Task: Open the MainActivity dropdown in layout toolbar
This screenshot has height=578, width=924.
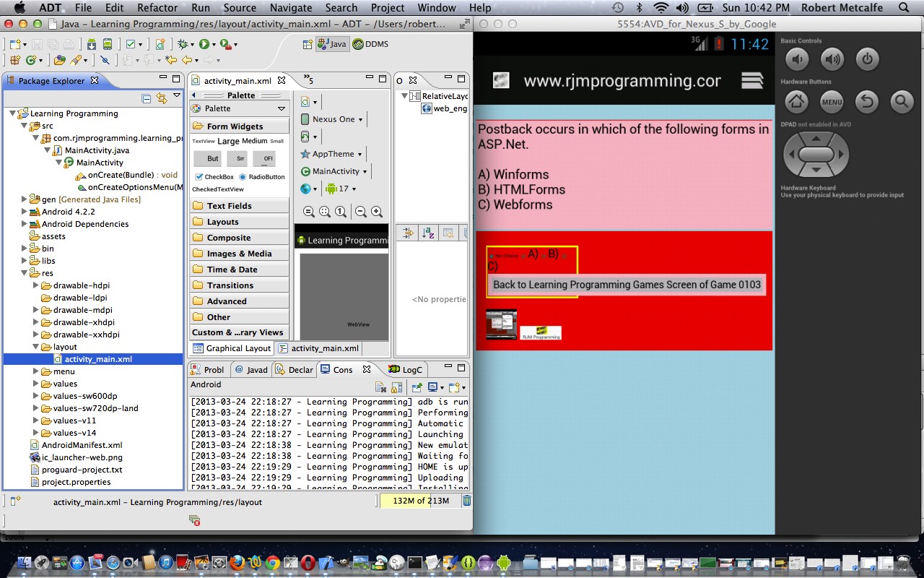Action: coord(334,171)
